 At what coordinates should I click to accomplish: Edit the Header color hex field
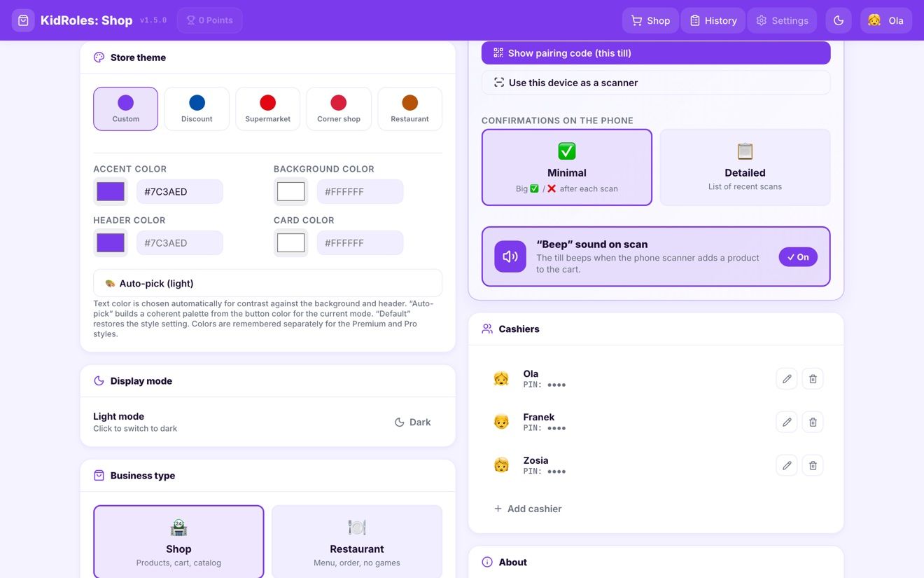point(179,242)
